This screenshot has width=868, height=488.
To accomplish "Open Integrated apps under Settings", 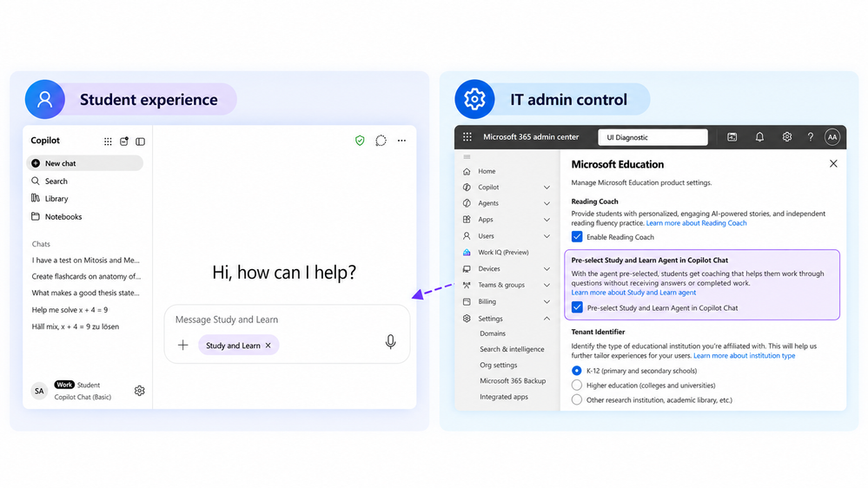I will click(x=504, y=397).
